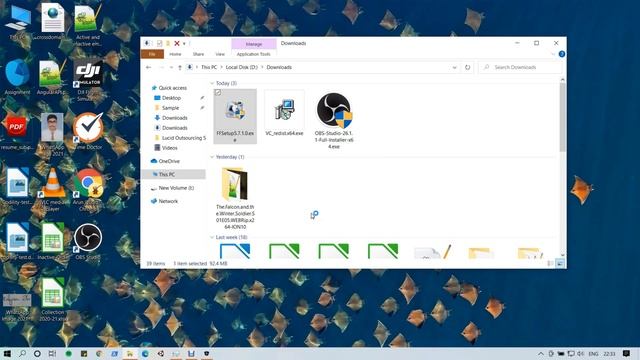Click the ENG language indicator
The image size is (640, 360).
tap(593, 353)
